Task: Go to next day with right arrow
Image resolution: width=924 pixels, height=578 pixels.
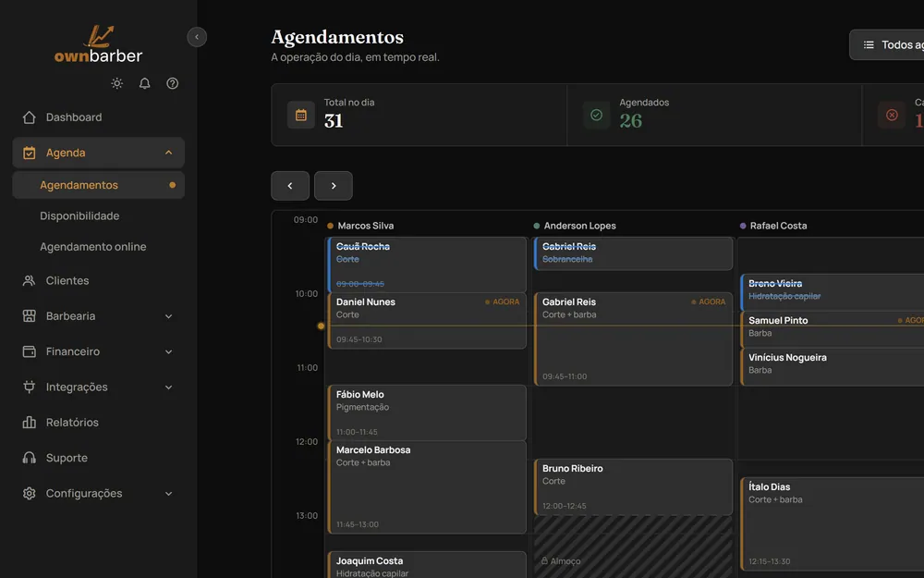Action: (x=334, y=186)
